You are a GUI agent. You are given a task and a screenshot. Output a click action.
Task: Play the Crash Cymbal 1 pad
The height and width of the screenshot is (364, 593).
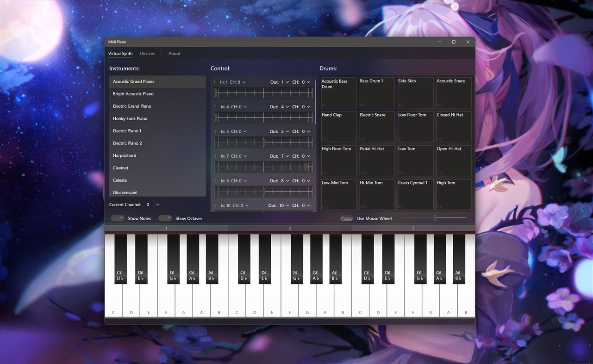click(415, 195)
